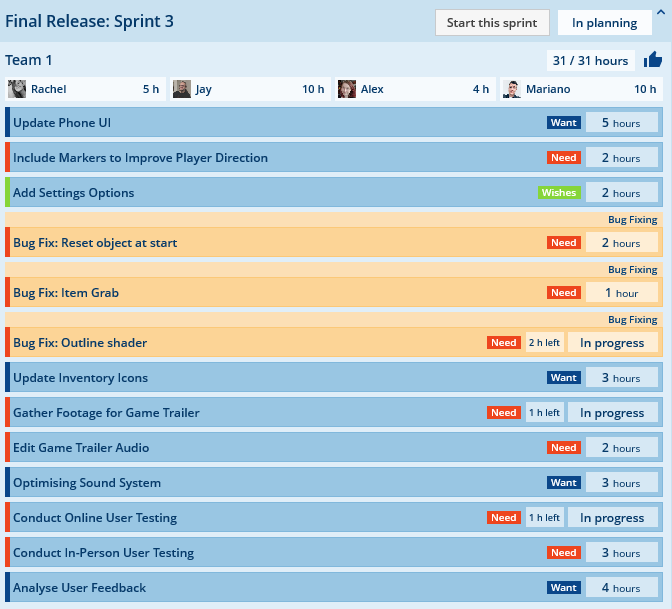
Task: Click the Start this sprint button
Action: click(x=492, y=22)
